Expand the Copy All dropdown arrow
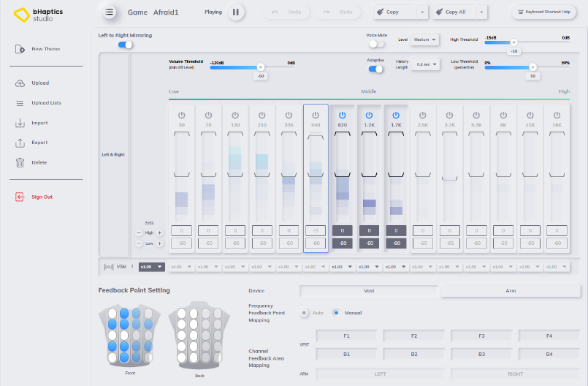588x386 pixels. (482, 12)
